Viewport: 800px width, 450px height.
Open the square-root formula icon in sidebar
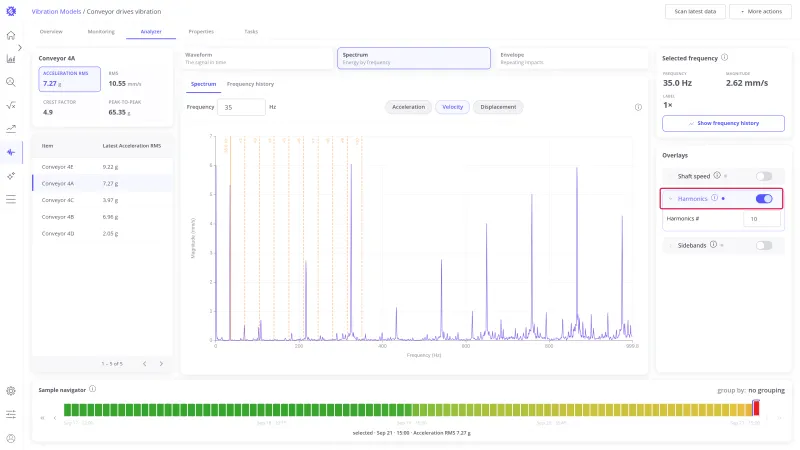click(x=11, y=105)
